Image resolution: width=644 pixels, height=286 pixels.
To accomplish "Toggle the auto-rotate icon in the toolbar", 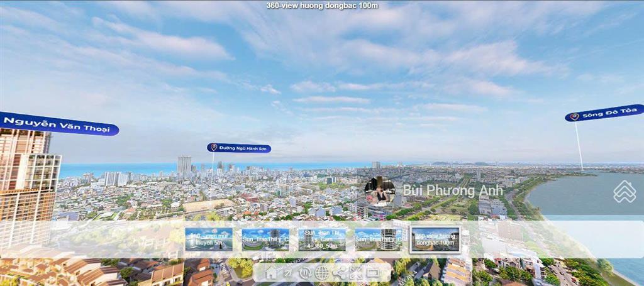I will click(305, 273).
